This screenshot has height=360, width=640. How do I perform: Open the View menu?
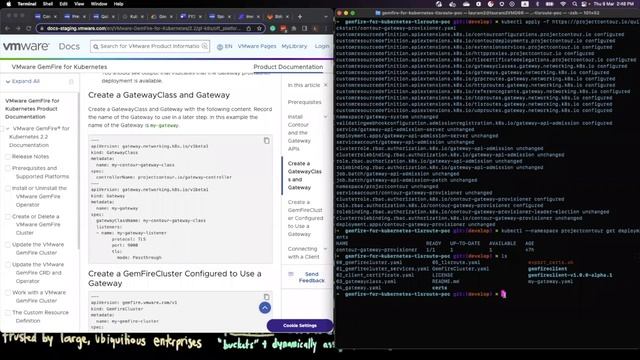79,4
